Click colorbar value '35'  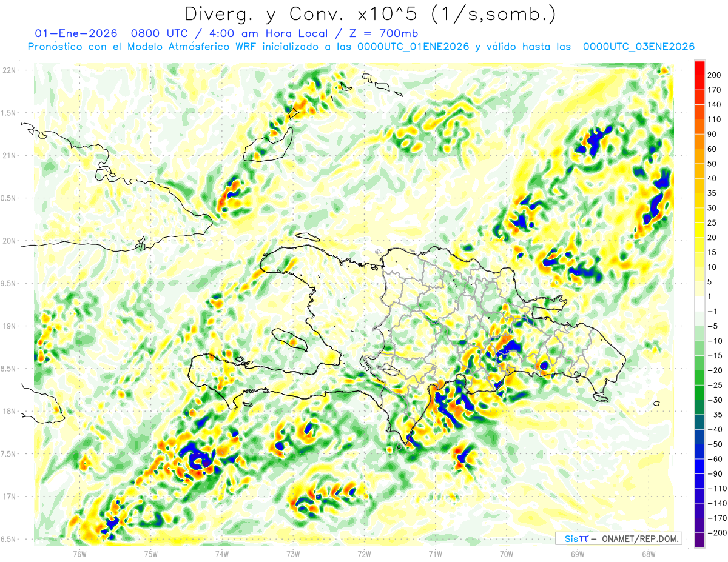coord(712,193)
